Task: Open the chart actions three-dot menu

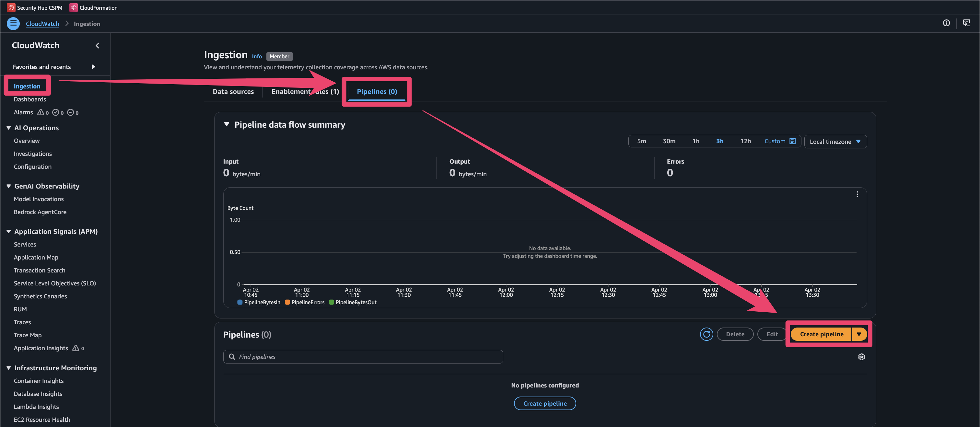Action: tap(857, 194)
